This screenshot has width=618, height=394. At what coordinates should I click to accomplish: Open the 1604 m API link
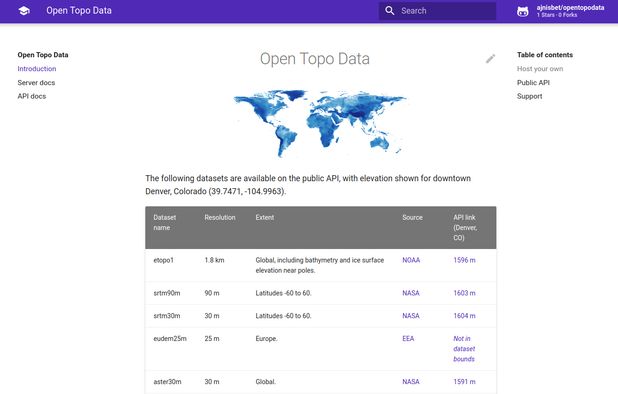[464, 316]
